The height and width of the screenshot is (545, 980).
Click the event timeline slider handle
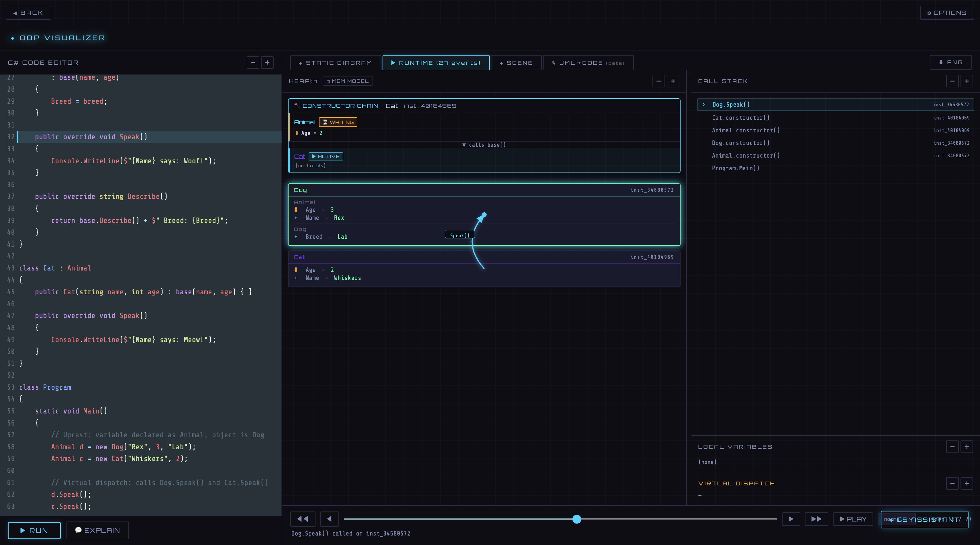click(576, 519)
